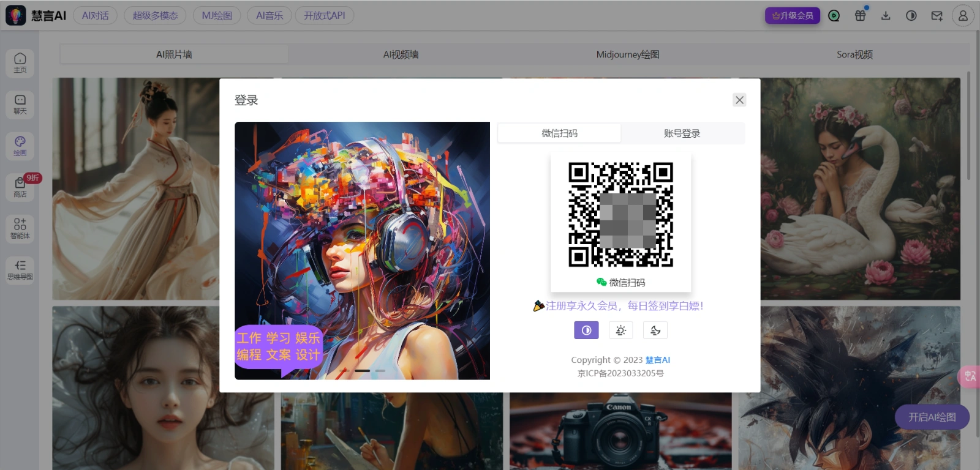Click the 京ICP备2023033205号 text
The width and height of the screenshot is (980, 470).
620,373
